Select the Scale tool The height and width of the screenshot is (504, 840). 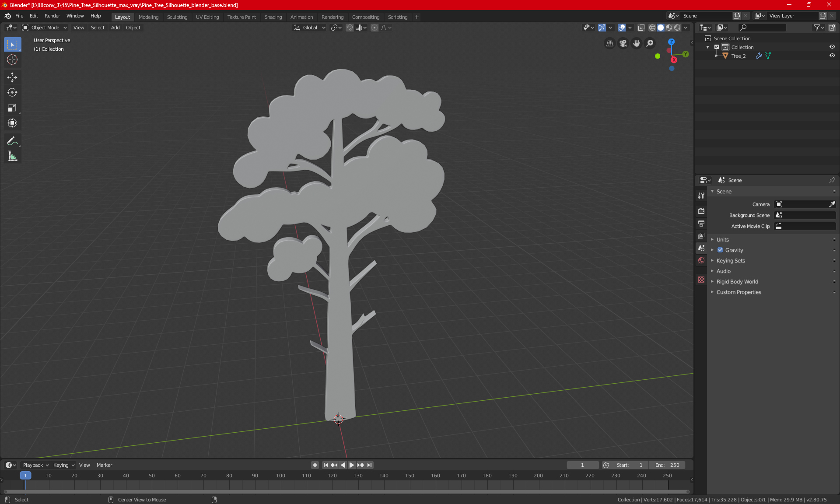pyautogui.click(x=12, y=108)
